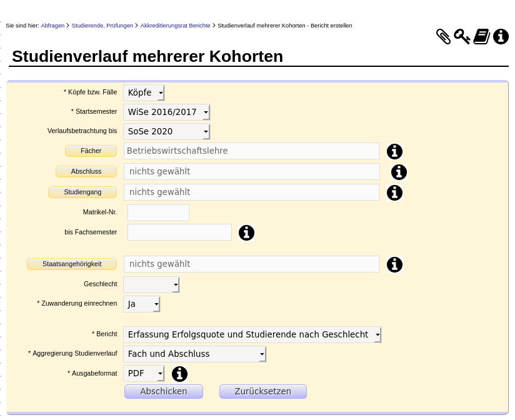Show info for the Abschluss field
This screenshot has width=515, height=420.
pyautogui.click(x=399, y=172)
